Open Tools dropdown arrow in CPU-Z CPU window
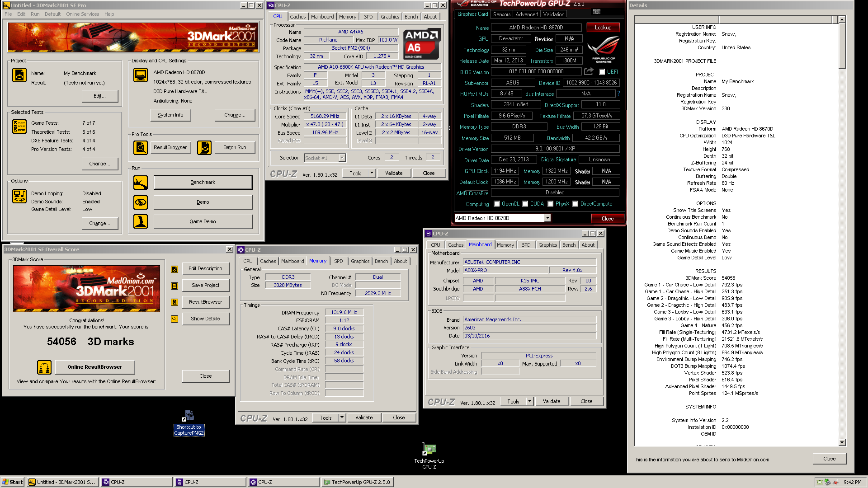 pos(372,173)
